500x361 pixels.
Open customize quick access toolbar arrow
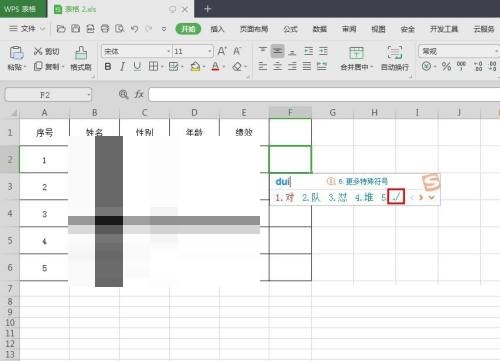(164, 29)
